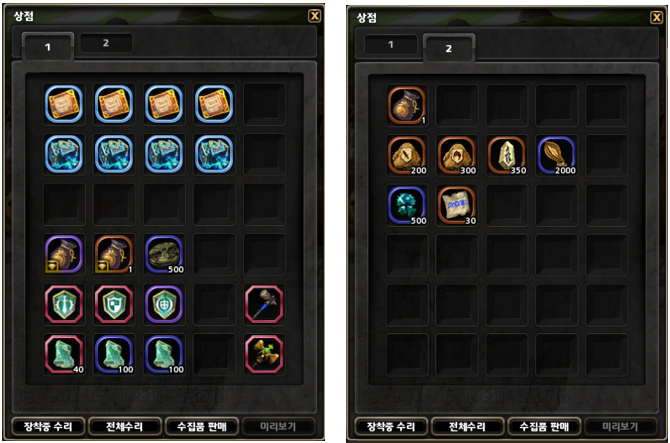670x443 pixels.
Task: Select the golden winged staff icon
Action: [x=264, y=354]
